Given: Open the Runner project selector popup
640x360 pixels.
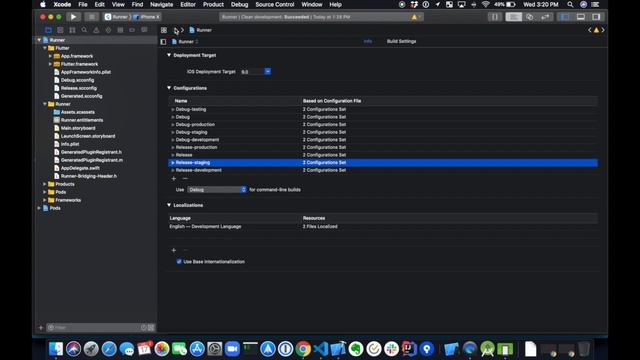Looking at the screenshot, I should coord(185,42).
